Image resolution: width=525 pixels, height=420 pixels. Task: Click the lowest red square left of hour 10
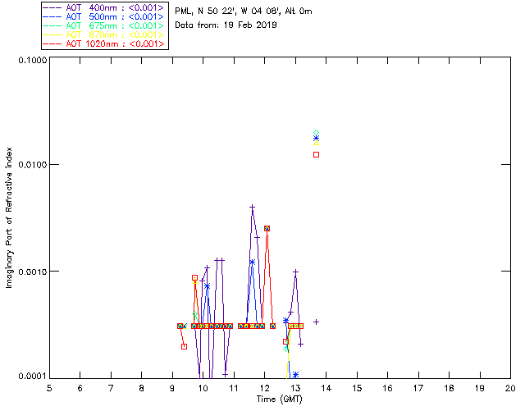coord(184,346)
